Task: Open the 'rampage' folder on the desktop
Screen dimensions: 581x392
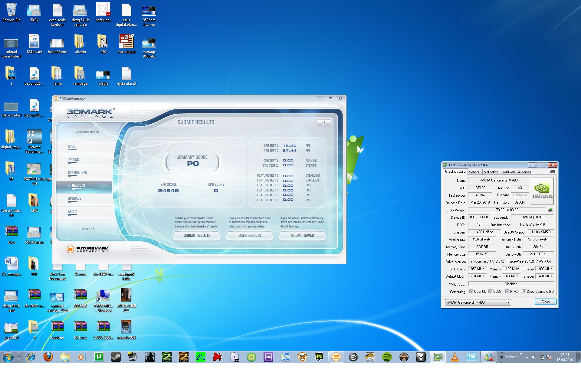Action: point(80,76)
